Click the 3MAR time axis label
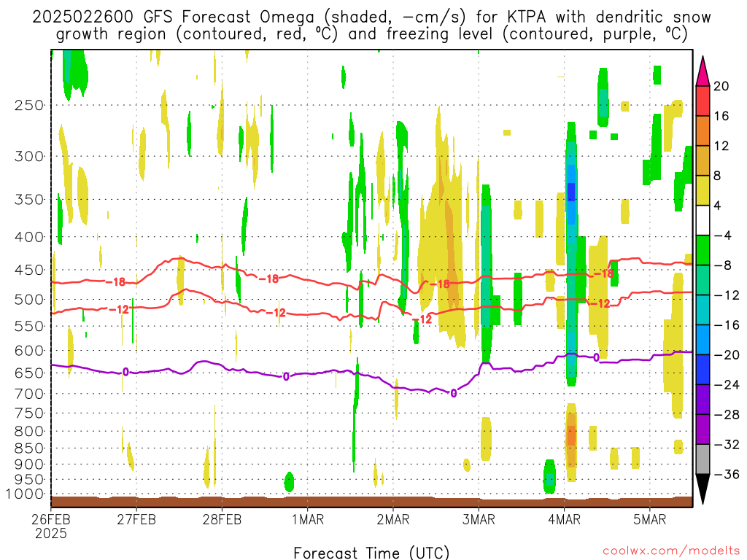This screenshot has width=747, height=560. point(479,519)
